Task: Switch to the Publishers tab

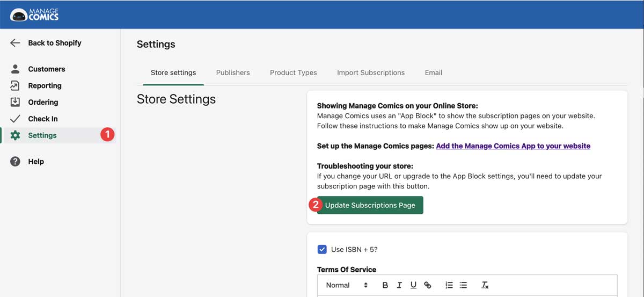Action: click(x=233, y=73)
